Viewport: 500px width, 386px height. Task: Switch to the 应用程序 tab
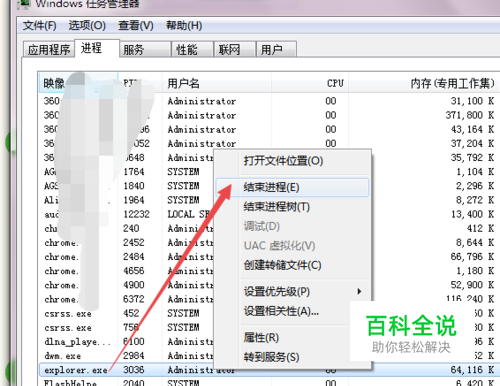coord(49,50)
